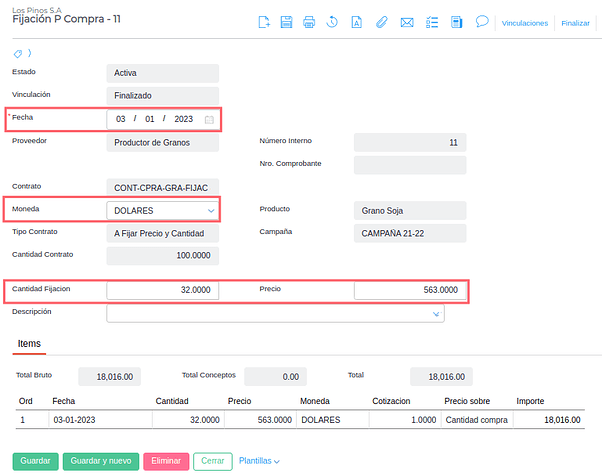Click the Guardar button
Image resolution: width=602 pixels, height=473 pixels.
click(x=35, y=461)
